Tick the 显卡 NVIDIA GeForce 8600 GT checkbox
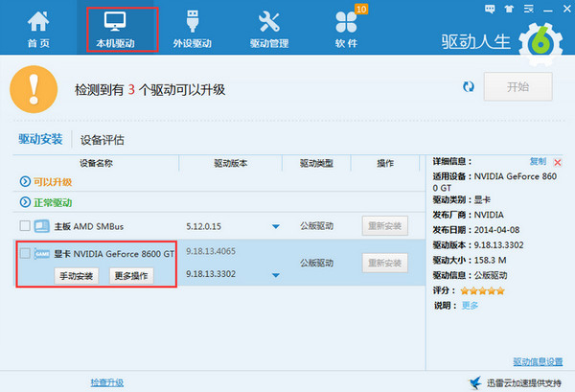Image resolution: width=575 pixels, height=392 pixels. point(25,253)
